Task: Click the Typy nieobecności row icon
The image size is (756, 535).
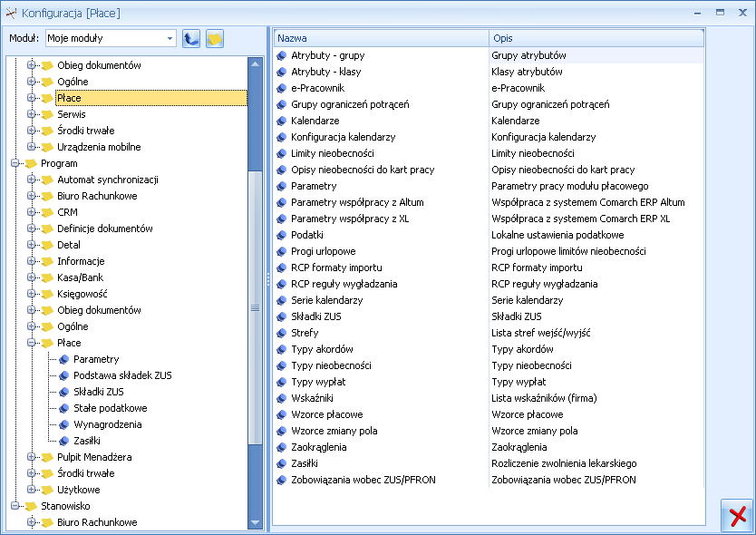Action: click(x=282, y=365)
